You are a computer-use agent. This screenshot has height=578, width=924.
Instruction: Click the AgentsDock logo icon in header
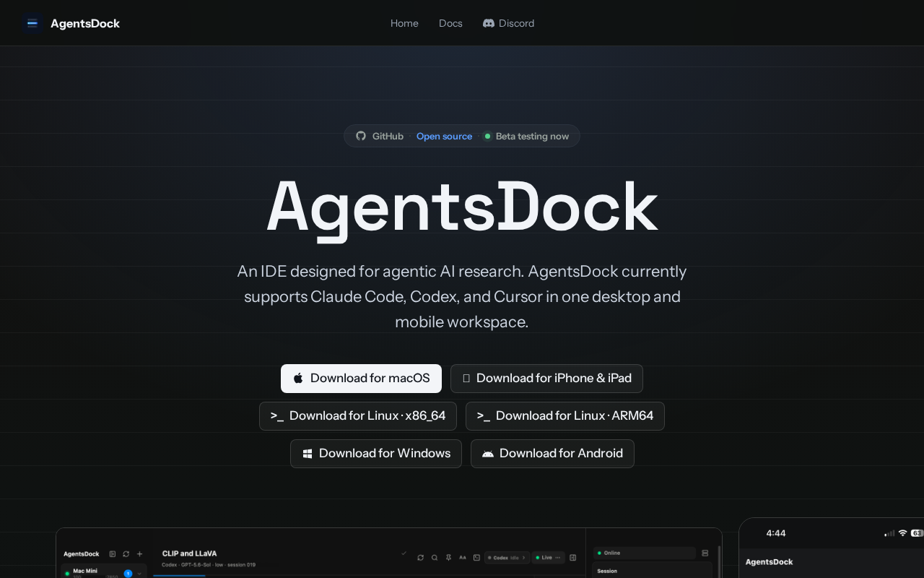pos(32,23)
